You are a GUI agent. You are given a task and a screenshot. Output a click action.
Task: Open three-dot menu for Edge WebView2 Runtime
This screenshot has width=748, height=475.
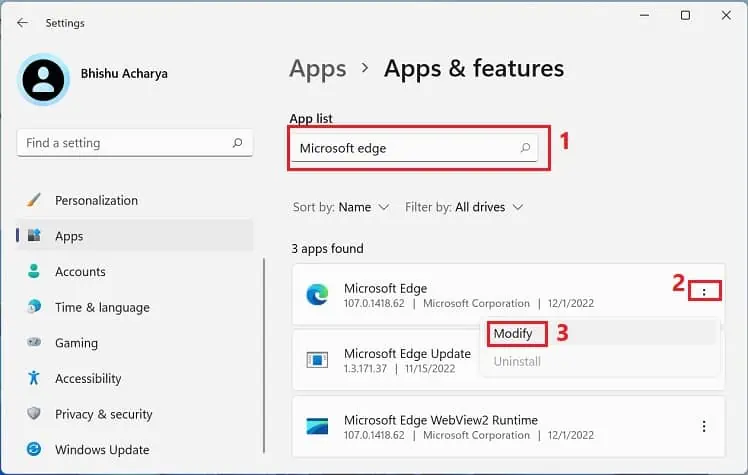(x=705, y=427)
